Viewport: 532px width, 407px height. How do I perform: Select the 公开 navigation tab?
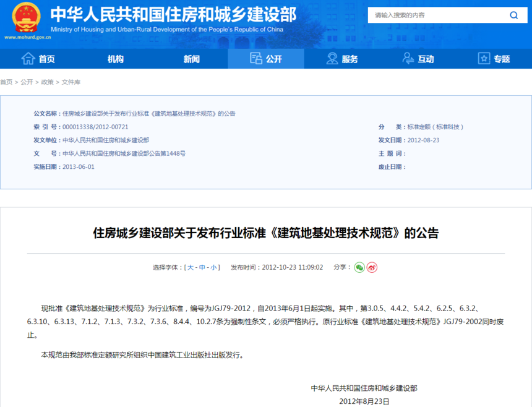point(266,59)
